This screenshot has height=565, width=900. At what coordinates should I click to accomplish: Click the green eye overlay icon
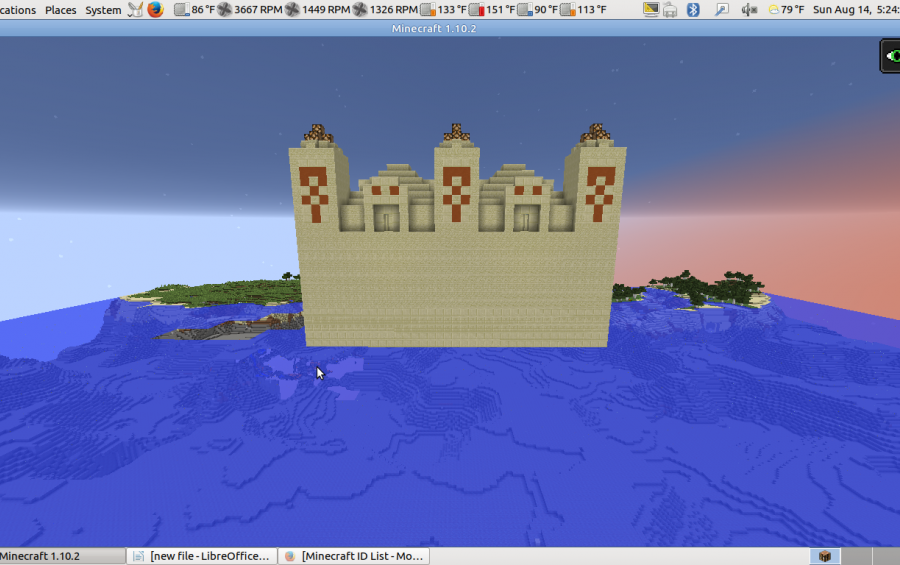(892, 56)
